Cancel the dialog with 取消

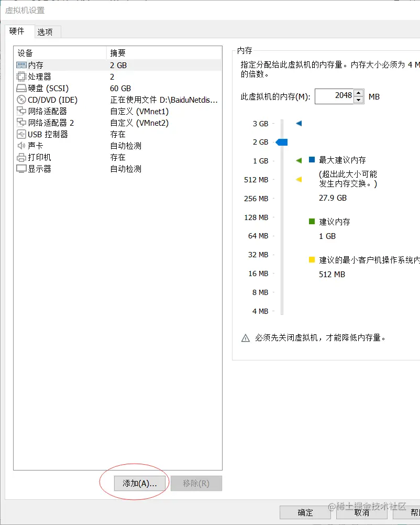click(x=361, y=512)
